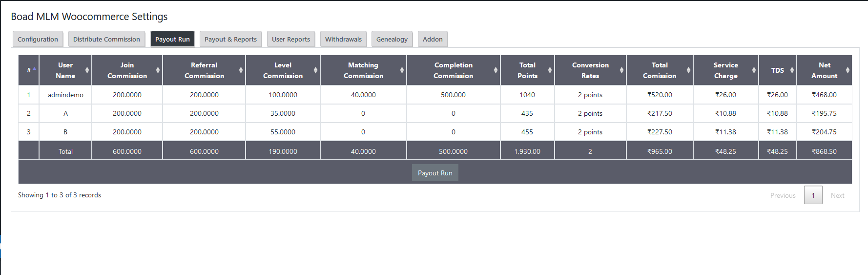
Task: Click sort arrows beside Total Comission
Action: click(688, 70)
